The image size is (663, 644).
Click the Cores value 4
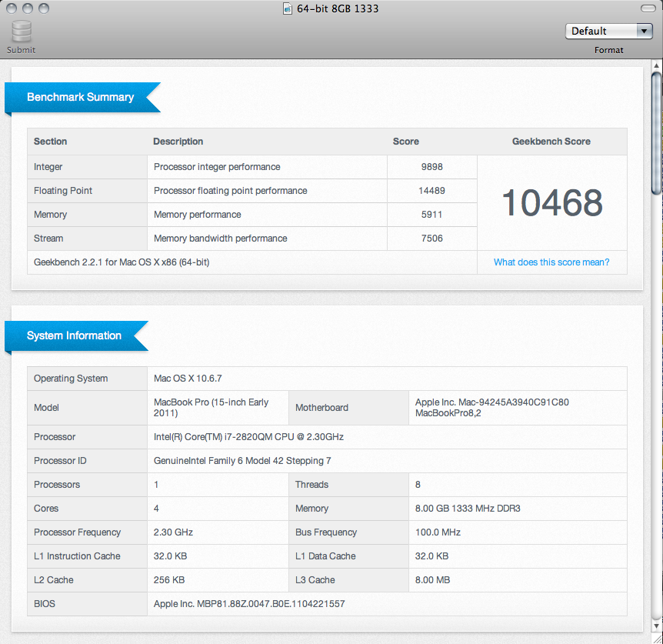[156, 509]
